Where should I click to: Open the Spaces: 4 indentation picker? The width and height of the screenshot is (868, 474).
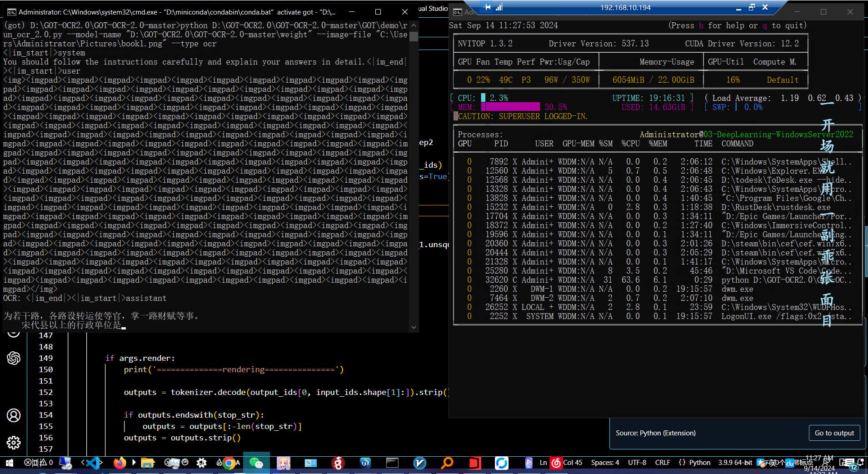coord(605,463)
